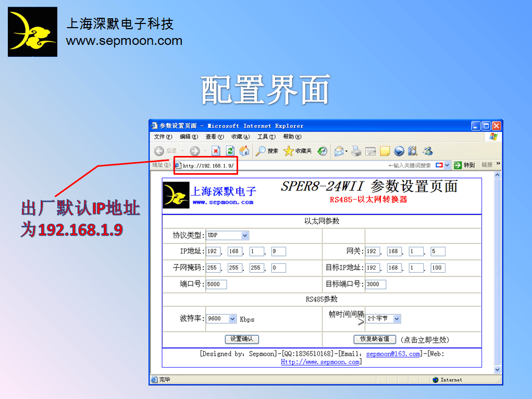Click the Stop loading icon in toolbar

(x=216, y=151)
